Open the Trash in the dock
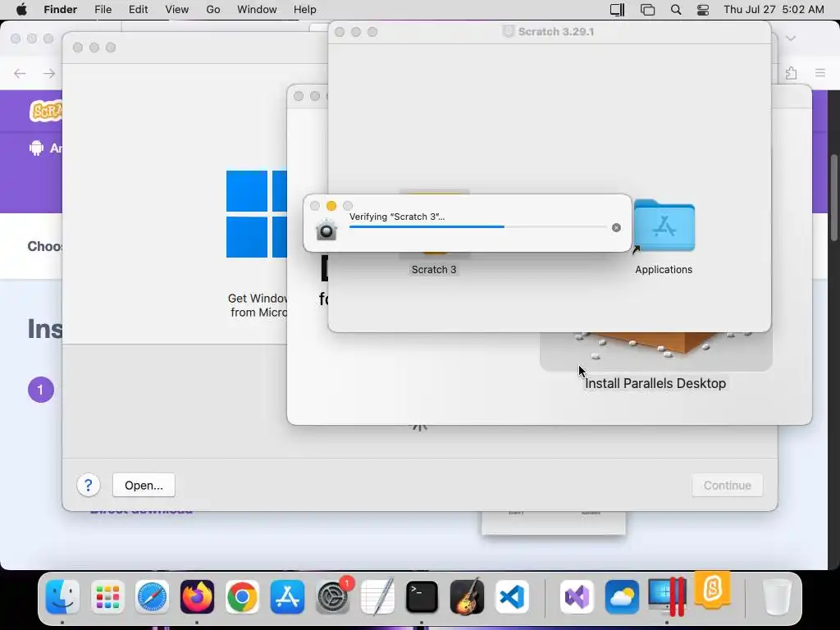840x630 pixels. coord(777,596)
